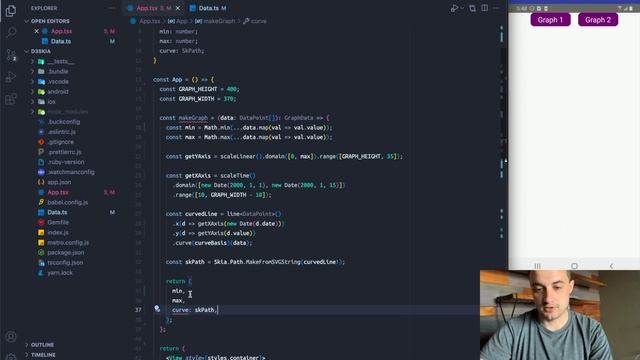The image size is (640, 360).
Task: Expand the Outline section
Action: 42,344
